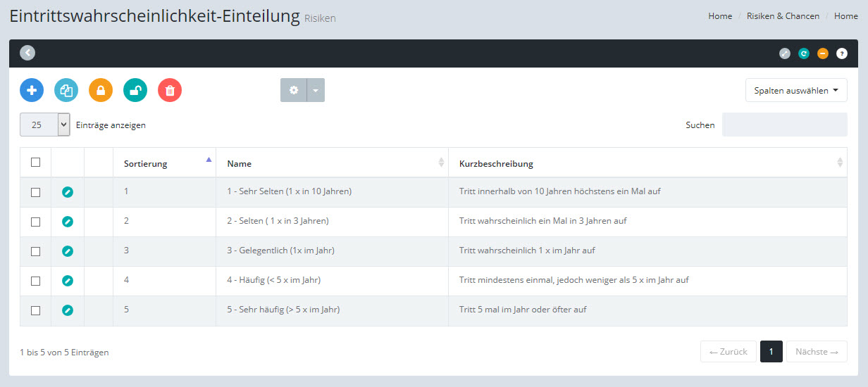Expand the arrow next to the gear button

tap(316, 90)
